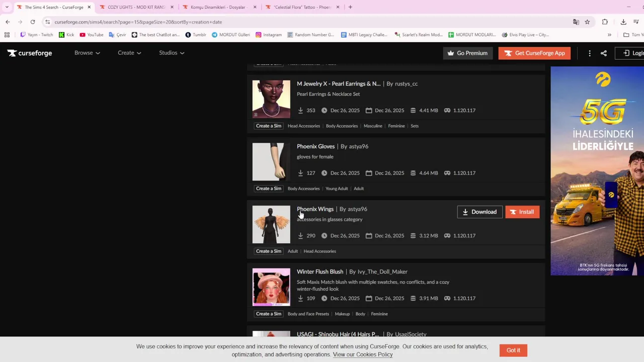This screenshot has width=644, height=362.
Task: Click Get CurseForge App button
Action: [534, 53]
